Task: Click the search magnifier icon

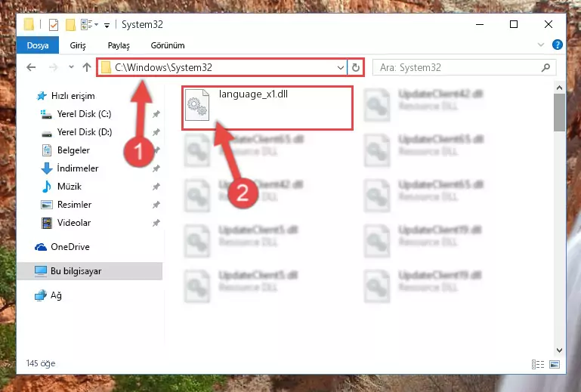Action: tap(545, 67)
